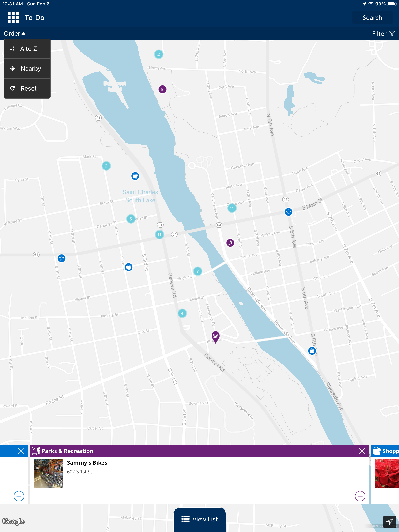Screen dimensions: 399x532
Task: Open the Filter options
Action: [x=383, y=33]
